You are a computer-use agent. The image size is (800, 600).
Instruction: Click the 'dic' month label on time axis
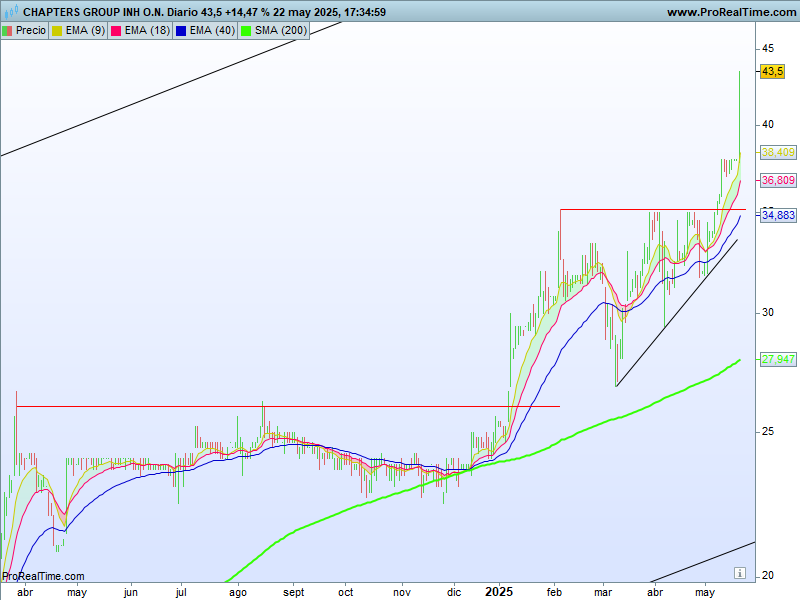[454, 592]
